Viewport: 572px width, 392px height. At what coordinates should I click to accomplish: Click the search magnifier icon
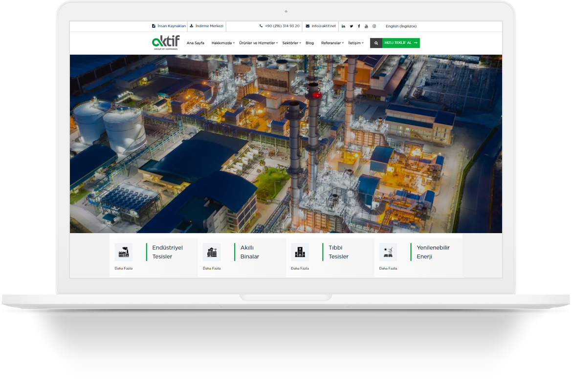tap(376, 43)
